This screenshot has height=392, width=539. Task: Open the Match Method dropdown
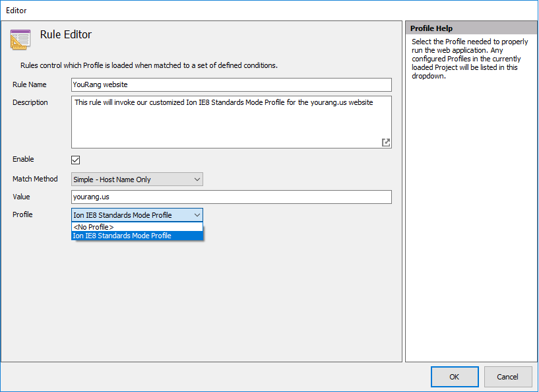pyautogui.click(x=137, y=180)
